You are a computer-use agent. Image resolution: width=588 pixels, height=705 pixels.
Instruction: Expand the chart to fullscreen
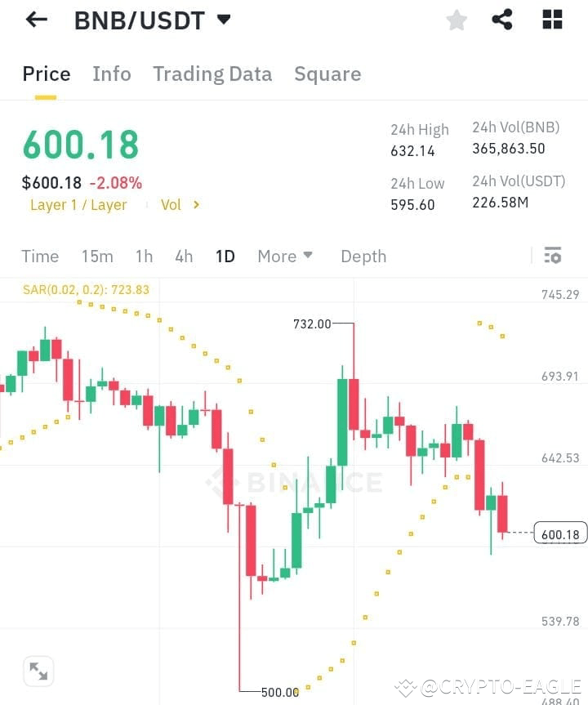[38, 670]
